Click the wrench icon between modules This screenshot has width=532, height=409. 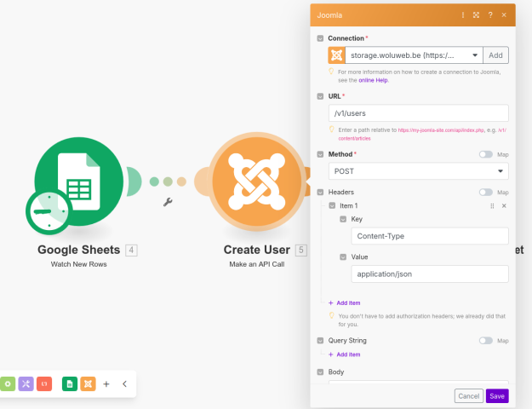(x=168, y=202)
